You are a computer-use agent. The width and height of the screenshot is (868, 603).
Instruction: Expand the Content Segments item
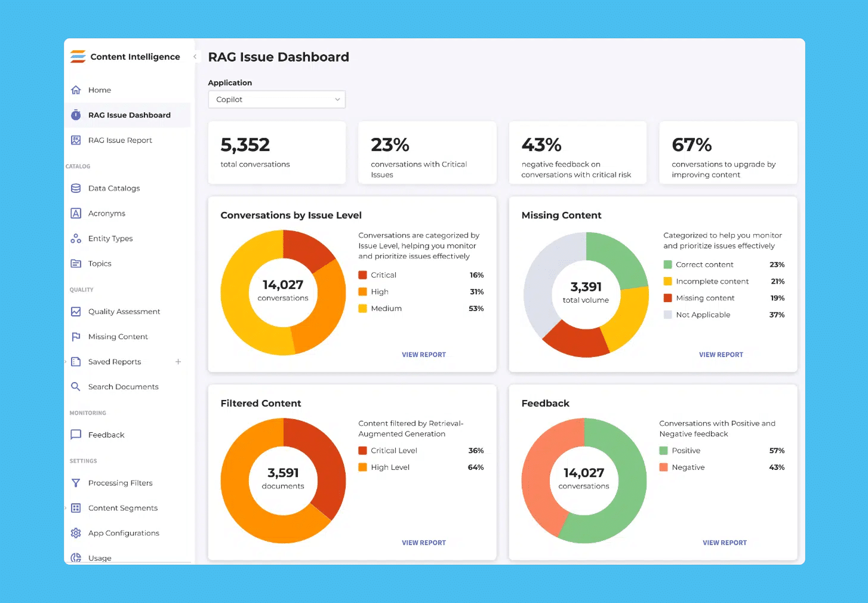[x=66, y=508]
